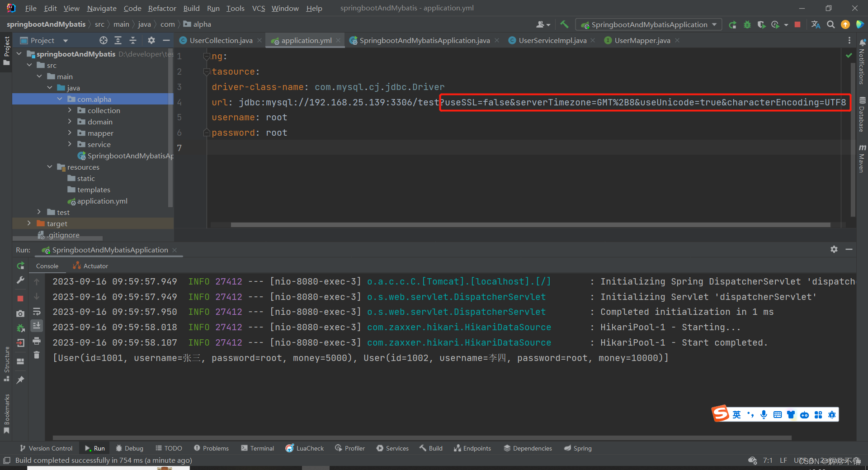The width and height of the screenshot is (868, 470).
Task: Rerun the application from the Run panel
Action: 20,266
